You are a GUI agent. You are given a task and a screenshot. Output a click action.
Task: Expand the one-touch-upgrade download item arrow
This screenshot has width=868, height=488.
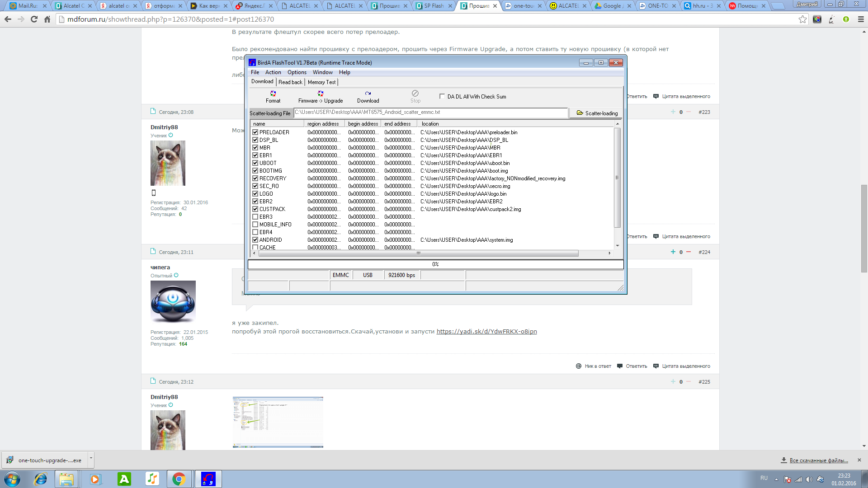pyautogui.click(x=91, y=458)
